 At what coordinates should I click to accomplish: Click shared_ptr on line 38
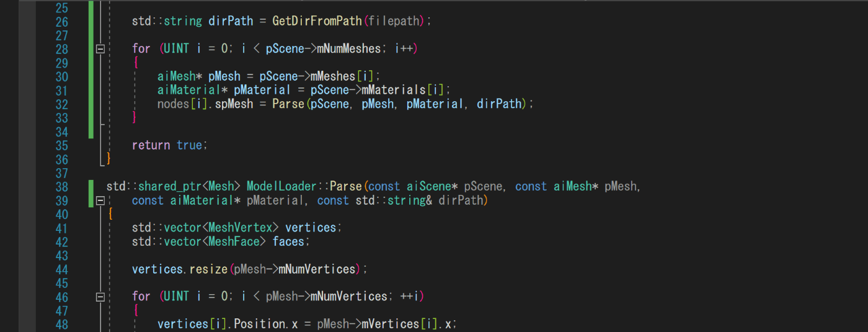170,186
